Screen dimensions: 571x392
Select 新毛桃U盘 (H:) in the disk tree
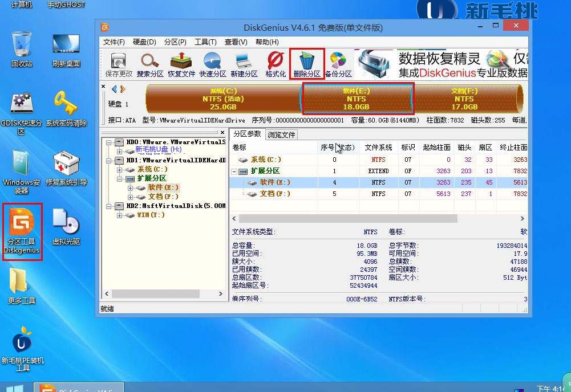[159, 149]
